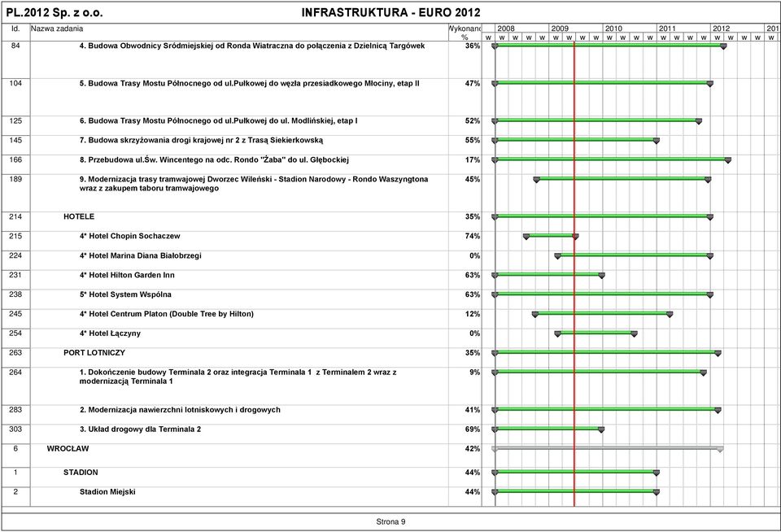Click the end marker of Hilton Garden Inn bar

click(x=601, y=276)
